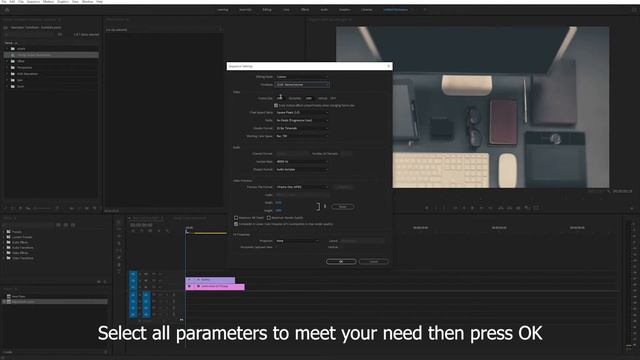Switch Project panel to Icon View
Screen dimensions: 640x360
(x=20, y=208)
